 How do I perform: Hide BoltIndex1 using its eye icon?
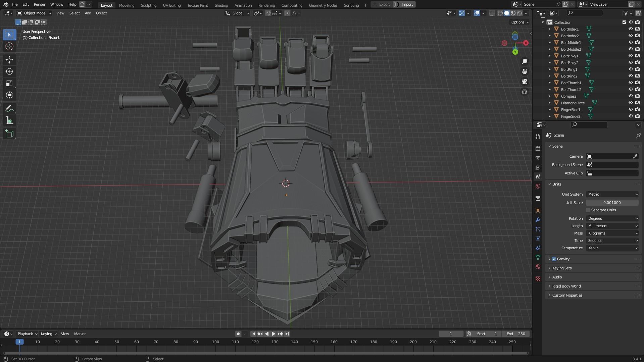tap(631, 29)
